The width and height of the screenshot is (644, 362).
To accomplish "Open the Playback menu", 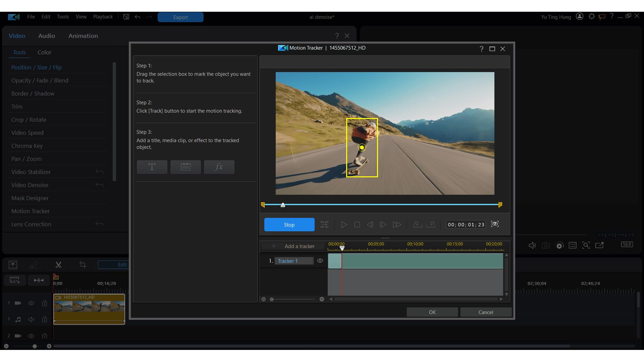I will tap(103, 17).
